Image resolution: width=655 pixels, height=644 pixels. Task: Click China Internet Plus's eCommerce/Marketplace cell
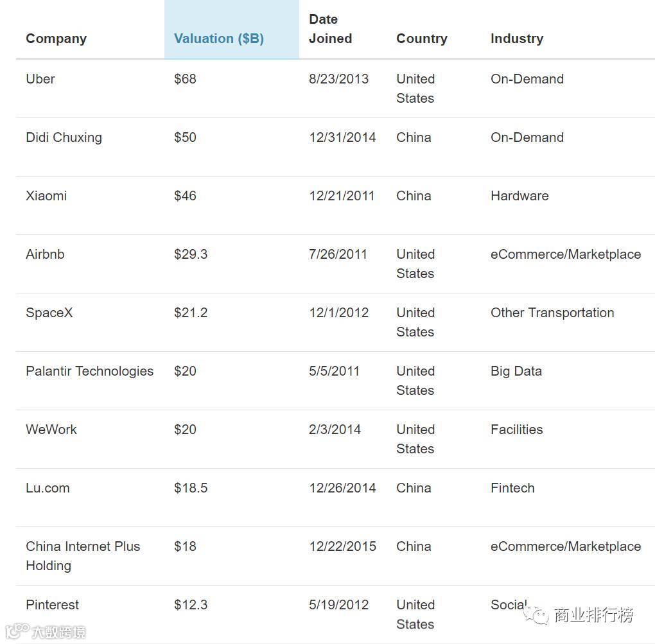[x=566, y=546]
